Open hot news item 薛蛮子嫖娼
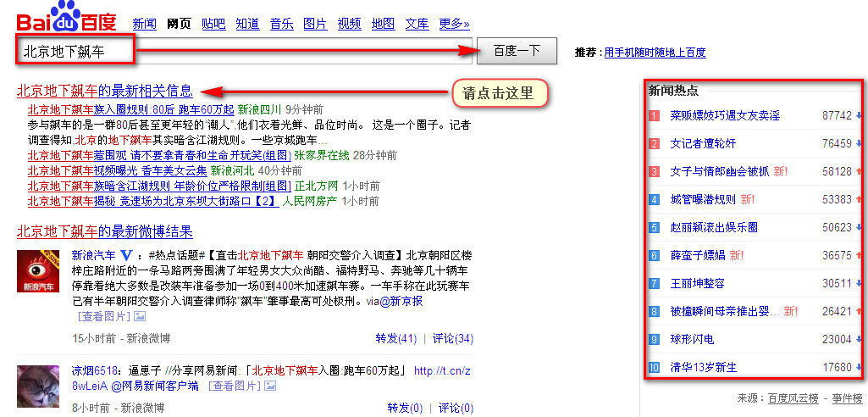The height and width of the screenshot is (417, 868). (x=698, y=255)
